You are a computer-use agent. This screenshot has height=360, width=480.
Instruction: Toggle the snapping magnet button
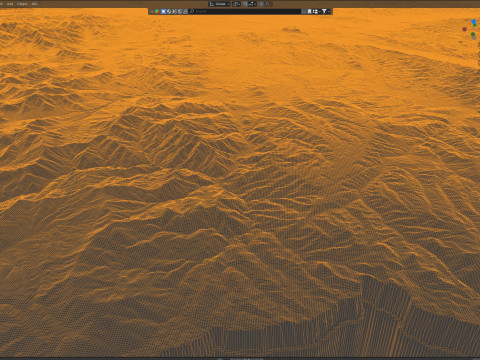pos(246,4)
